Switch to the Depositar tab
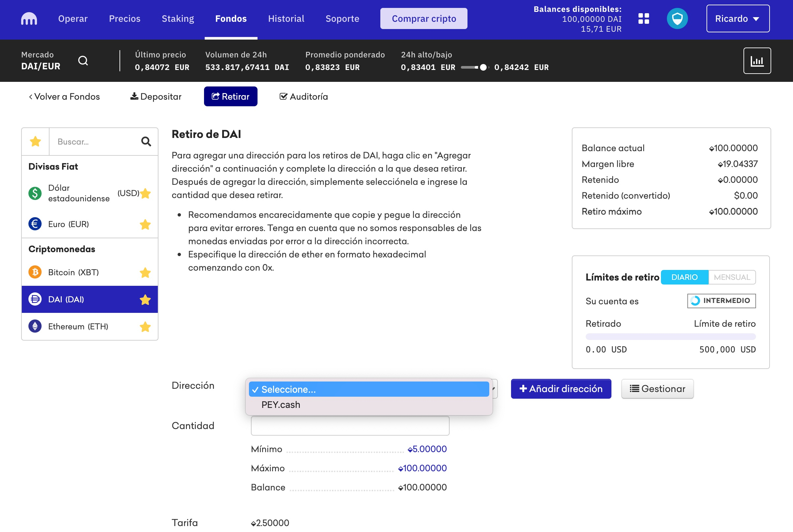Viewport: 793px width, 532px height. pyautogui.click(x=156, y=97)
